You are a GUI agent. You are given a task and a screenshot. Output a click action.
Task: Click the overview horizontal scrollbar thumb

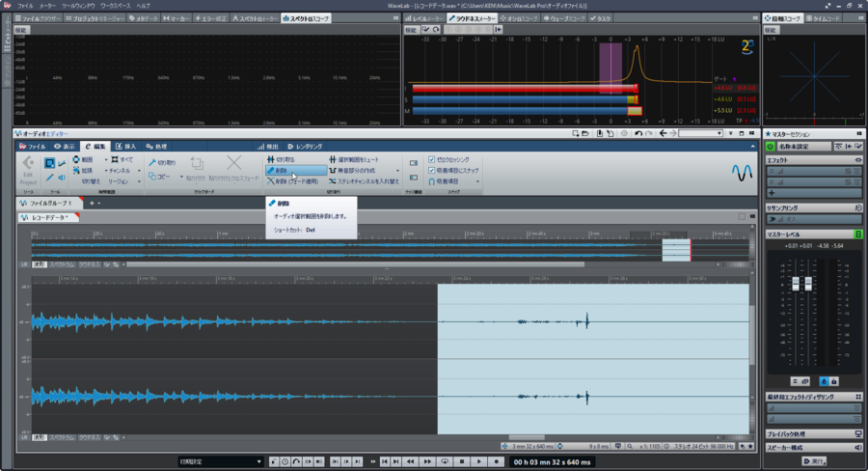(x=355, y=264)
